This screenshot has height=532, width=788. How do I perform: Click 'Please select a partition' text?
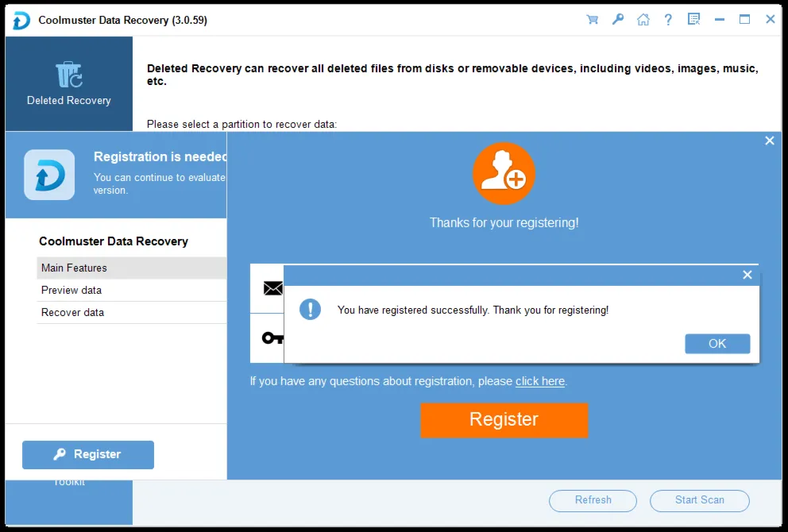241,124
